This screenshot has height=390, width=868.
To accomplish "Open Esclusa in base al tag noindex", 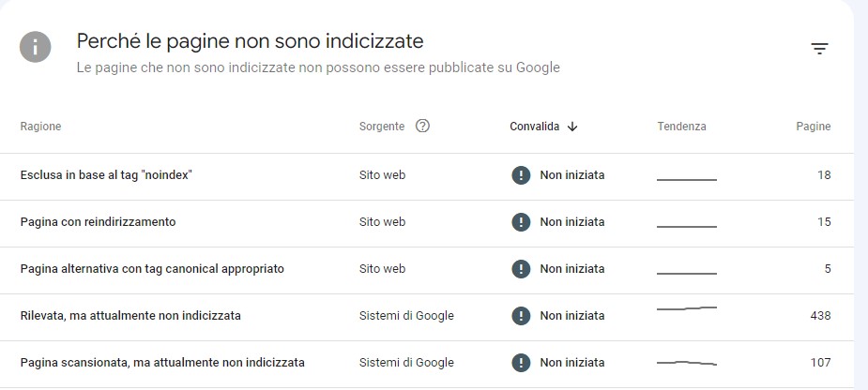I will coord(426,175).
